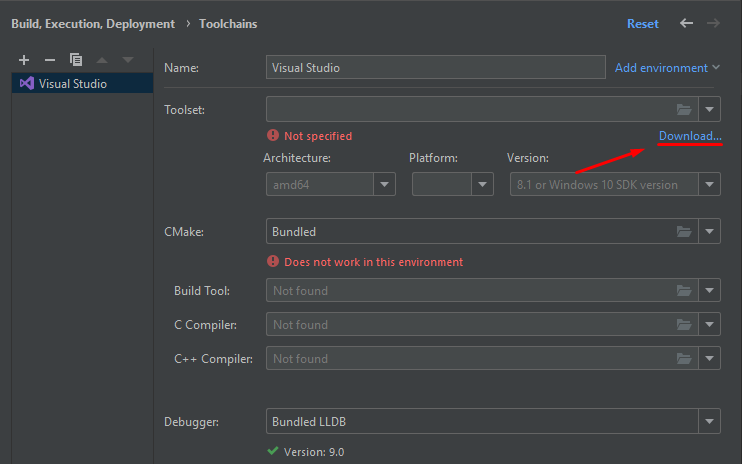Click Build, Execution, Deployment breadcrumb
742x464 pixels.
point(93,24)
